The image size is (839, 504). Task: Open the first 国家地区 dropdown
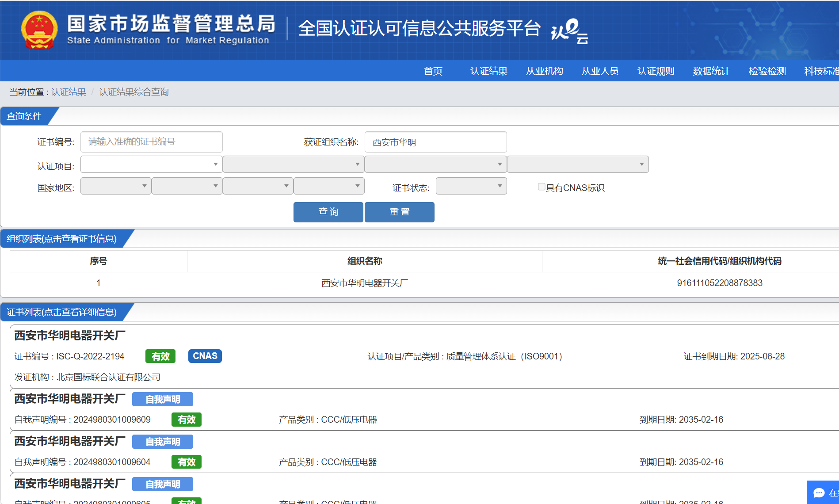(116, 186)
